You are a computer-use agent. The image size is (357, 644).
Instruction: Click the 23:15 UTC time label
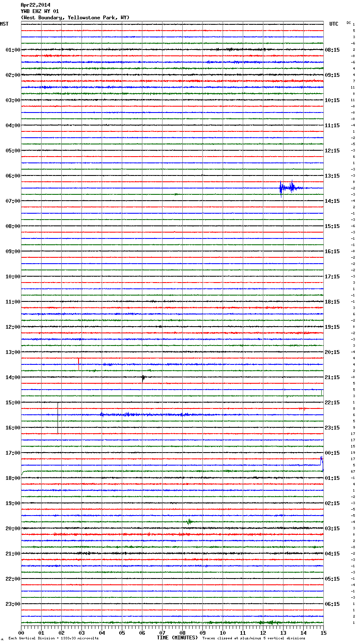click(x=332, y=428)
